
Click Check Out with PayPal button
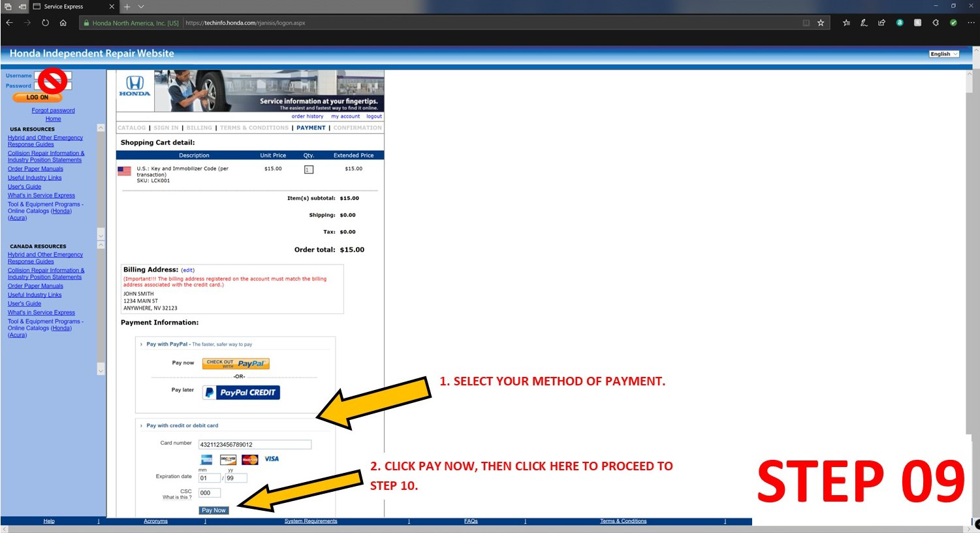tap(236, 364)
